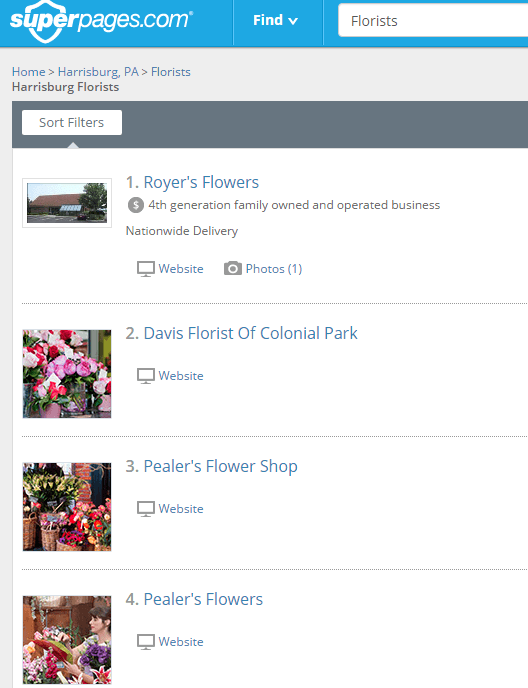Open Pealer's Flower Shop listing title
Viewport: 528px width, 688px height.
point(220,466)
